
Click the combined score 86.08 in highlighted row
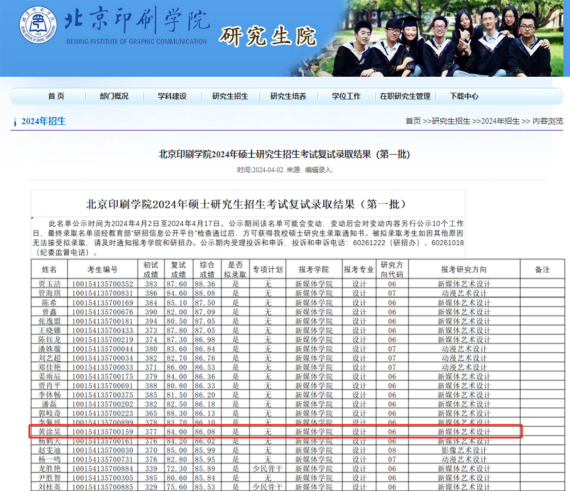click(205, 432)
